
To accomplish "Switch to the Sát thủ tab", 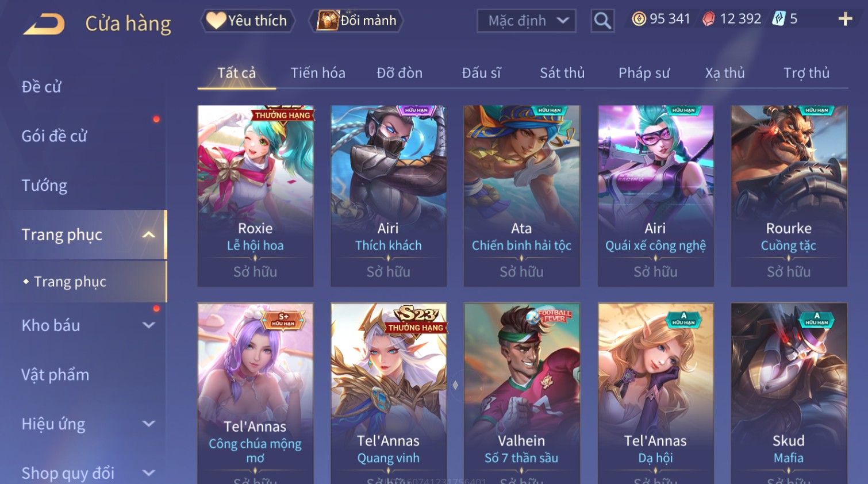I will click(x=562, y=73).
